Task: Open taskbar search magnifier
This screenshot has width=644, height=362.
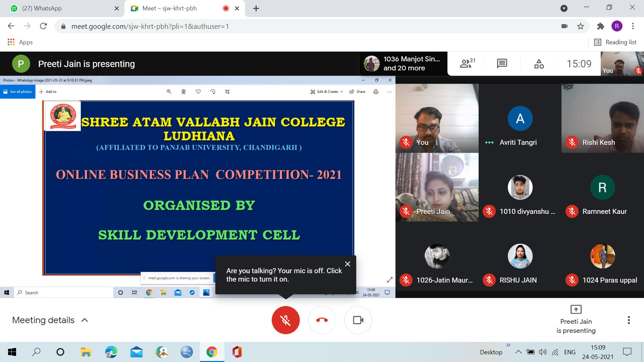Action: (x=36, y=352)
